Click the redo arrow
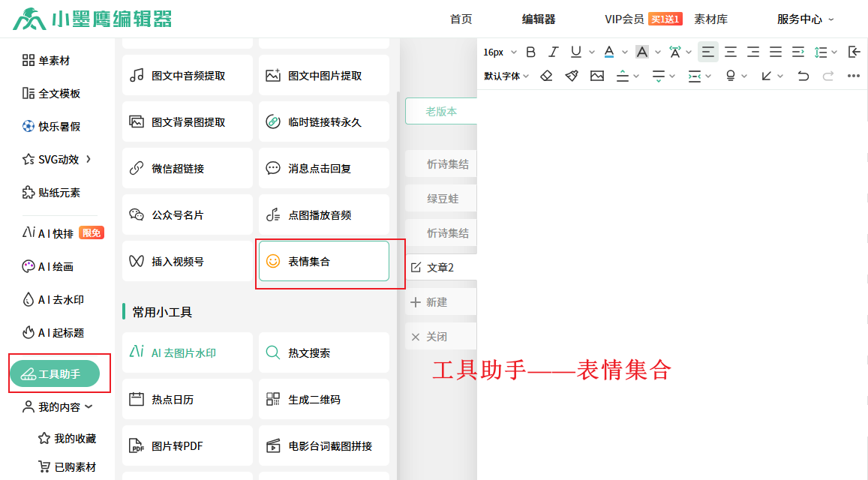The width and height of the screenshot is (868, 480). click(828, 76)
